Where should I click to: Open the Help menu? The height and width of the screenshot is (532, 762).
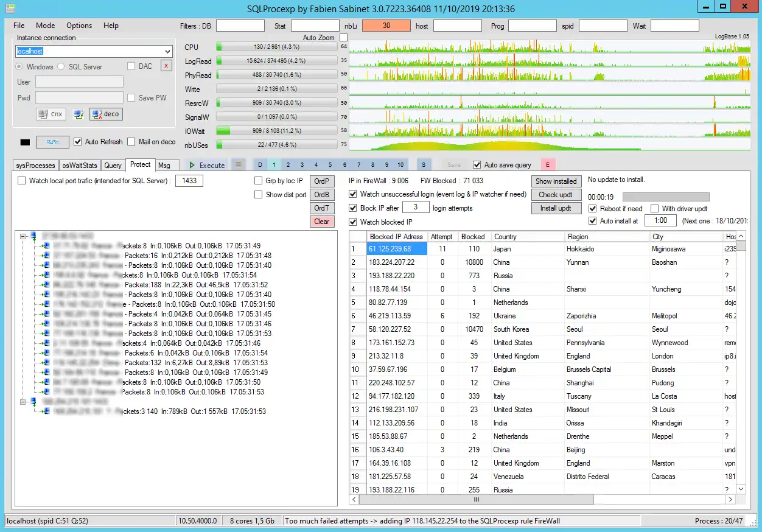[x=111, y=26]
